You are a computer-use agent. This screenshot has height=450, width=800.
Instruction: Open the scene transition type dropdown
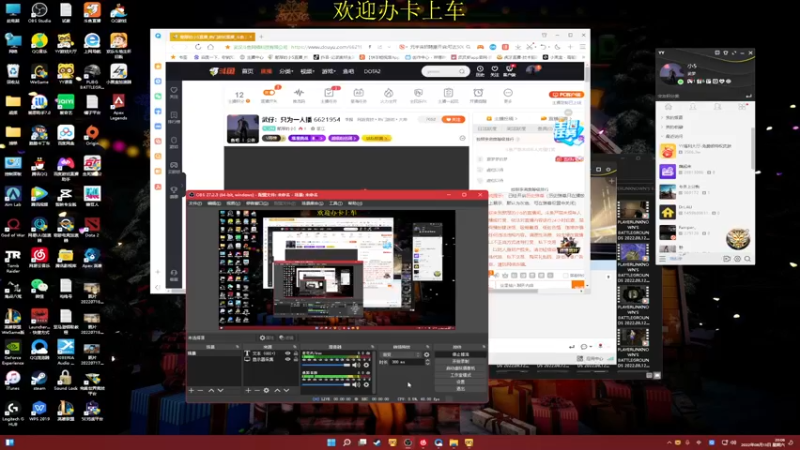[401, 355]
